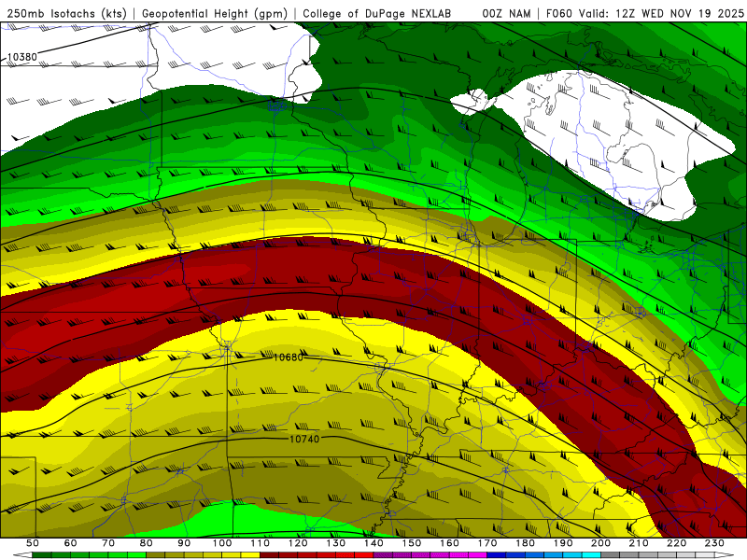Click the 220 value on the color scale
The image size is (747, 560).
click(x=676, y=543)
